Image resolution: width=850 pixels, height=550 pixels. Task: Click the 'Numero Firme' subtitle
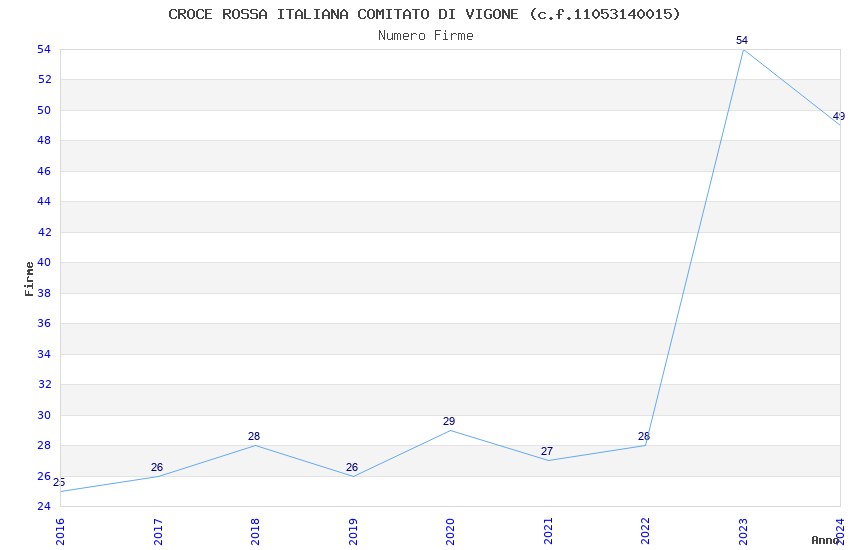425,35
